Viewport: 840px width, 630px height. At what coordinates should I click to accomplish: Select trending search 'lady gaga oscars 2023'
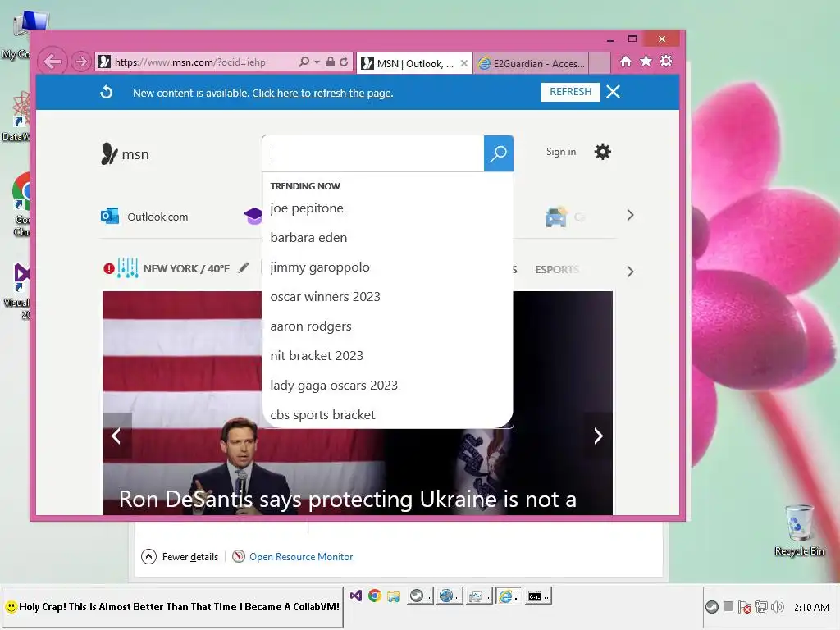click(x=334, y=386)
